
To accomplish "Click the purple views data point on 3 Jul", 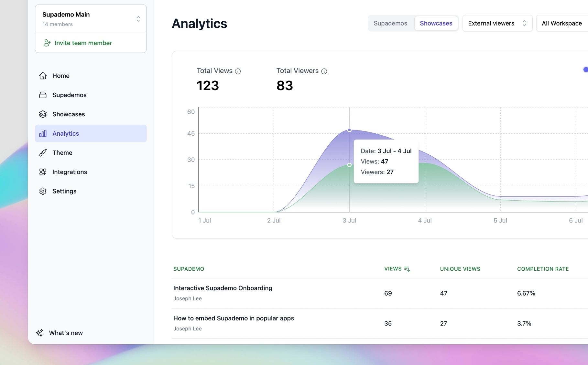I will (349, 130).
